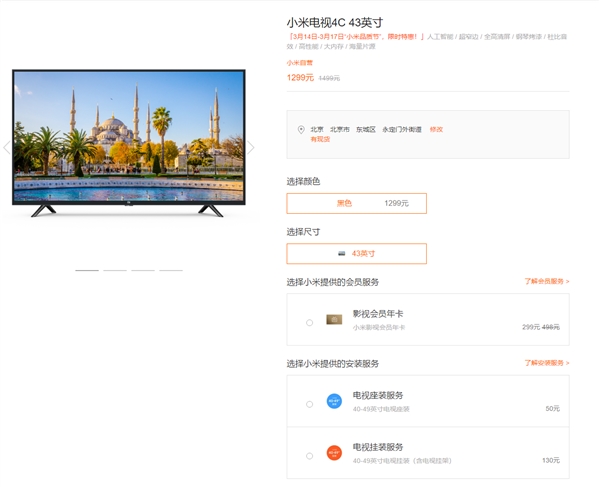Click the small TV icon in the 43英寸 option
The height and width of the screenshot is (487, 600).
click(342, 253)
